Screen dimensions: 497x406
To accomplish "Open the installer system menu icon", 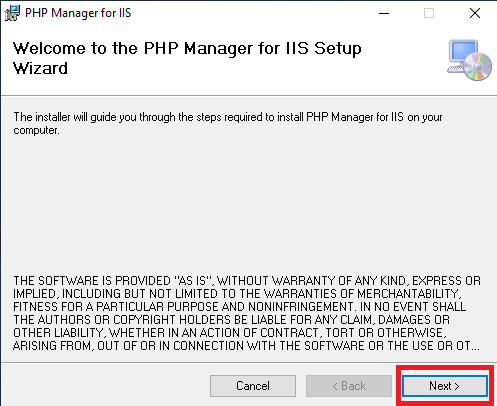I will point(12,13).
